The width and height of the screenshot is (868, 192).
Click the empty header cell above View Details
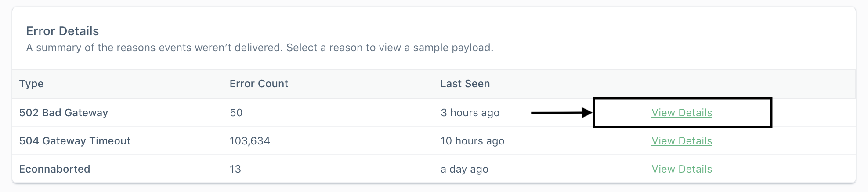pyautogui.click(x=681, y=84)
